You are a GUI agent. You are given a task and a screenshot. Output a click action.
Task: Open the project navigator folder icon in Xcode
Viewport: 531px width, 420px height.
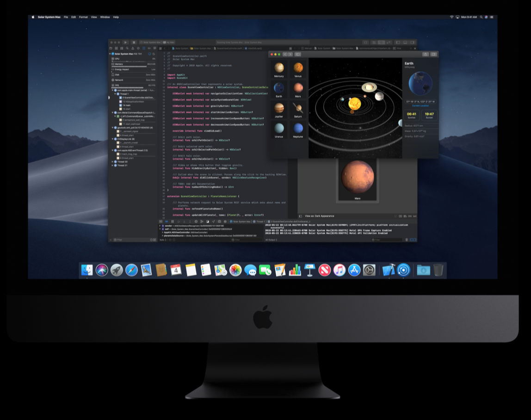coord(111,49)
